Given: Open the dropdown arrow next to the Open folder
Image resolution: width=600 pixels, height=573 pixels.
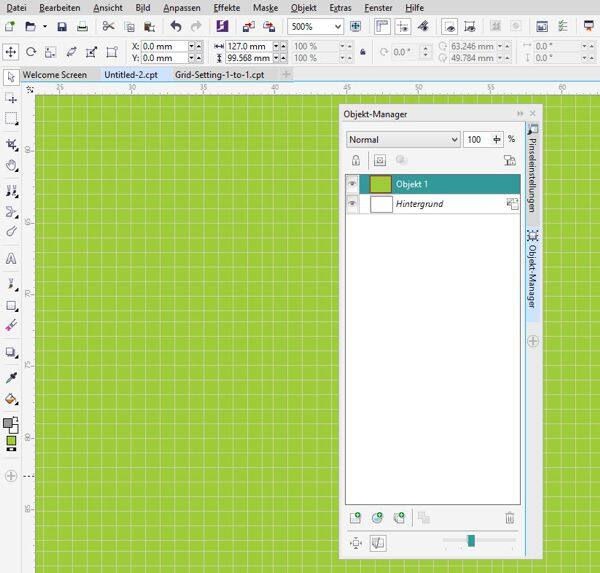Looking at the screenshot, I should click(44, 27).
